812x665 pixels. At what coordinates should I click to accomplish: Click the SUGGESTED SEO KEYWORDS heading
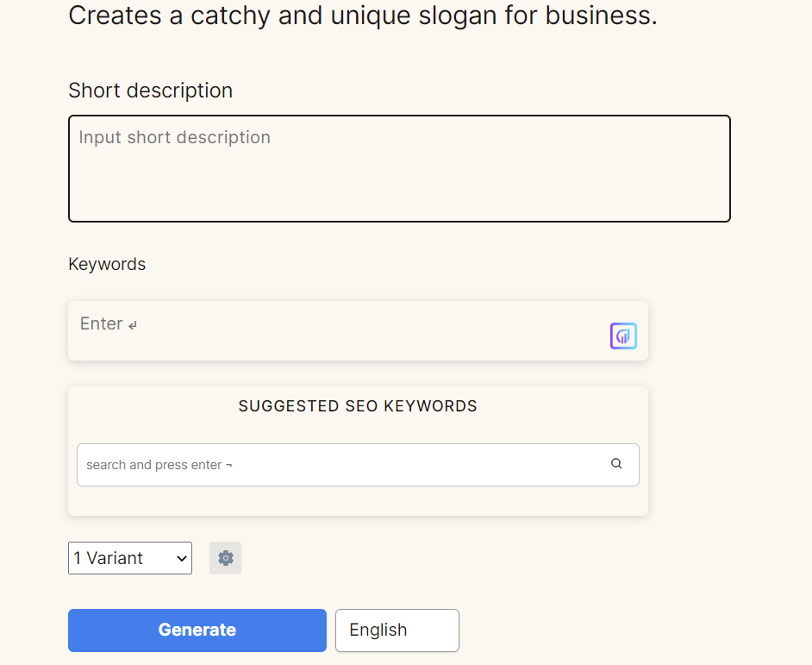(358, 406)
